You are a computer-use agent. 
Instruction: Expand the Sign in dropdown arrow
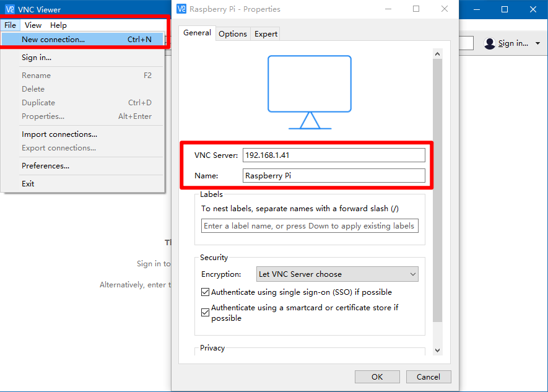tap(538, 43)
